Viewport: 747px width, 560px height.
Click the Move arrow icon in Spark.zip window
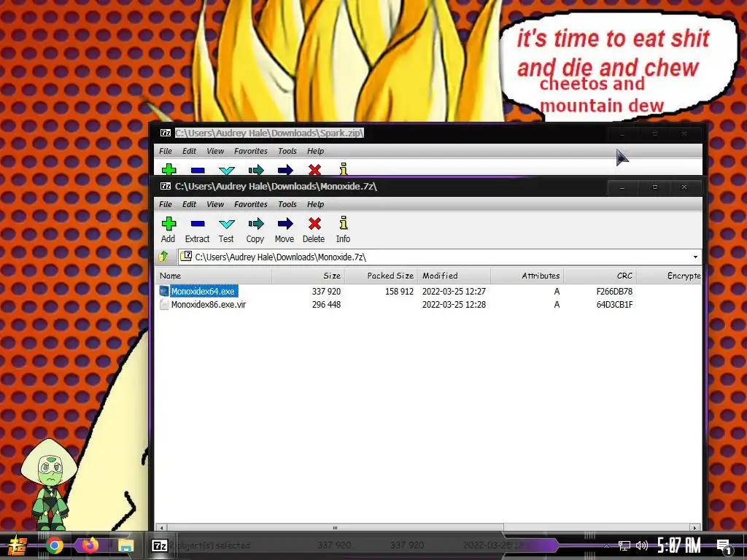[285, 170]
